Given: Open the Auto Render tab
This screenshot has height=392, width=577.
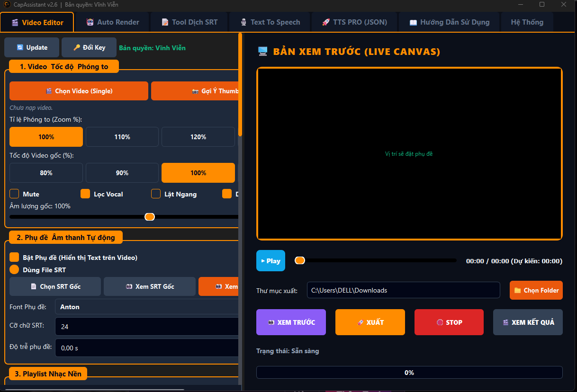Looking at the screenshot, I should [113, 22].
